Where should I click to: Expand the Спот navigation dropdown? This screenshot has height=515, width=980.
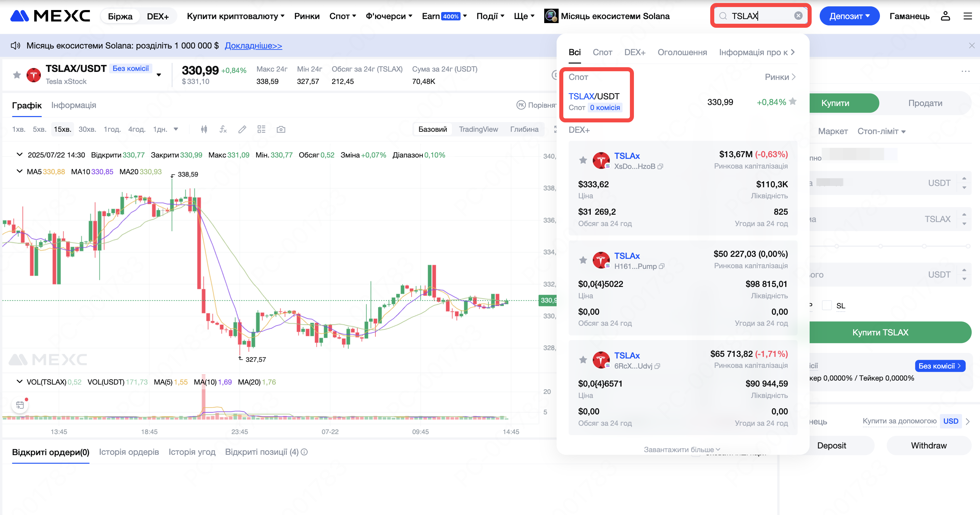[342, 16]
